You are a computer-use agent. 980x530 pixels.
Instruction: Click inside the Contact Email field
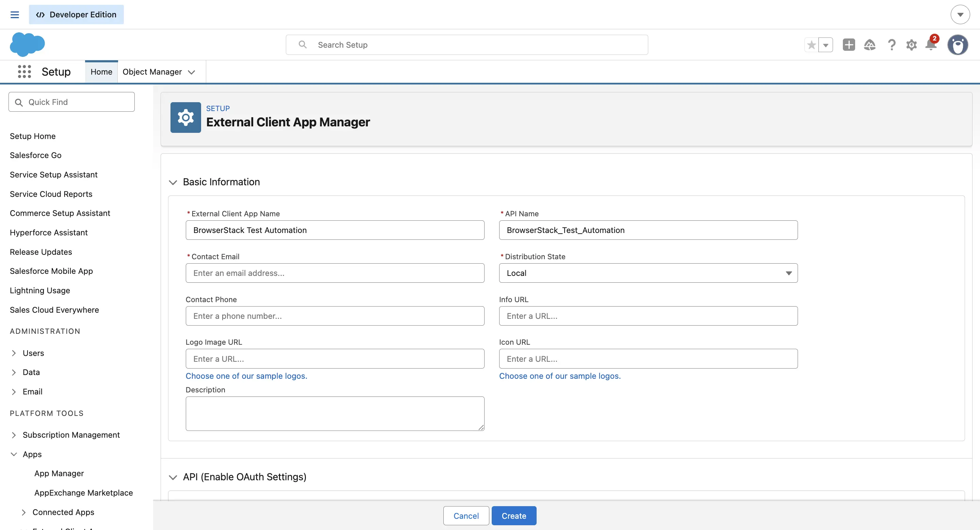(335, 273)
